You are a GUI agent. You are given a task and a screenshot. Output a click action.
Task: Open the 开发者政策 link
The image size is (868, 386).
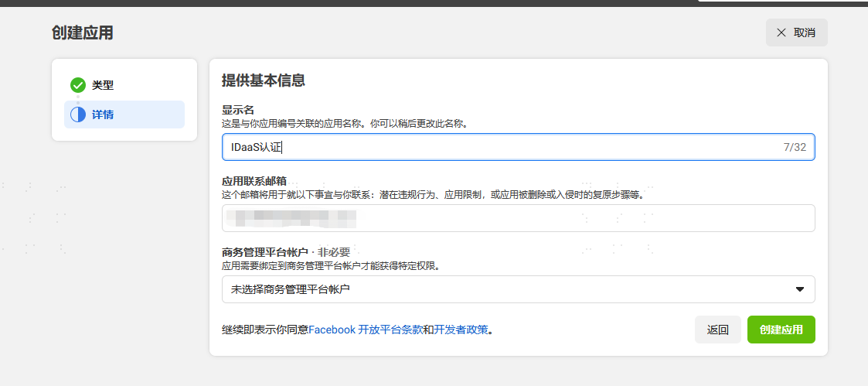tap(461, 330)
